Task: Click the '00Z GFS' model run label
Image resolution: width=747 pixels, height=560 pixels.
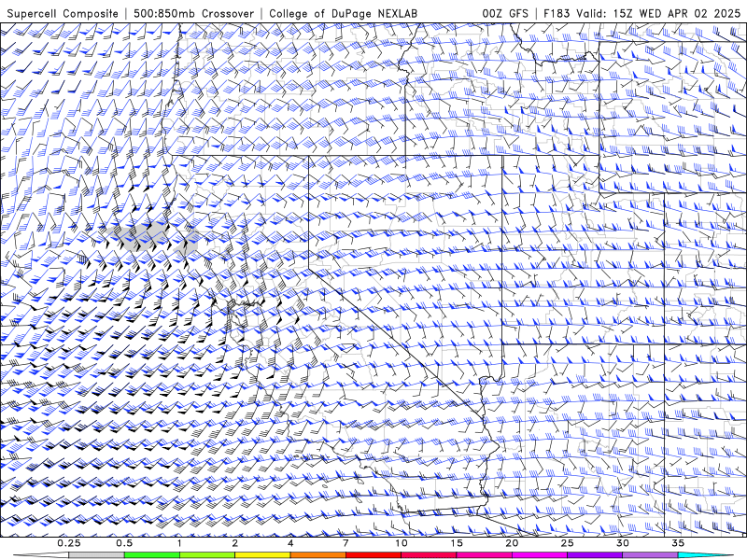Action: click(x=505, y=13)
